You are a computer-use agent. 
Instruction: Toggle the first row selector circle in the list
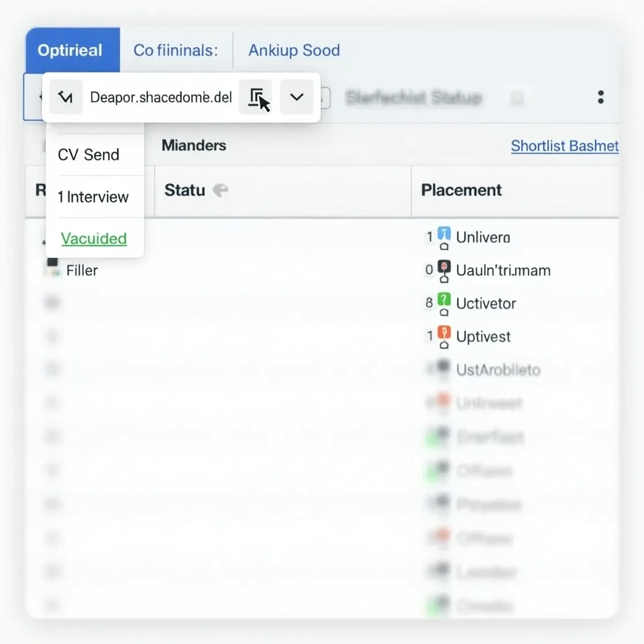(52, 302)
